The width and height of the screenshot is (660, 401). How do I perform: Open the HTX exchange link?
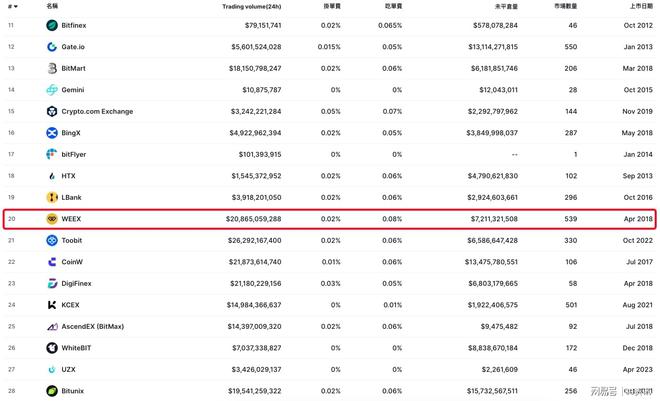pos(68,176)
